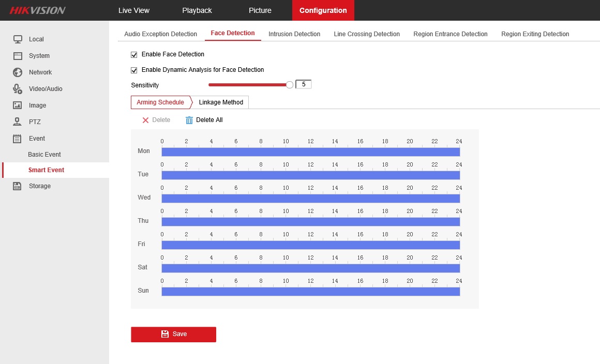Open the Linkage Method tab
This screenshot has height=364, width=600.
click(x=221, y=102)
